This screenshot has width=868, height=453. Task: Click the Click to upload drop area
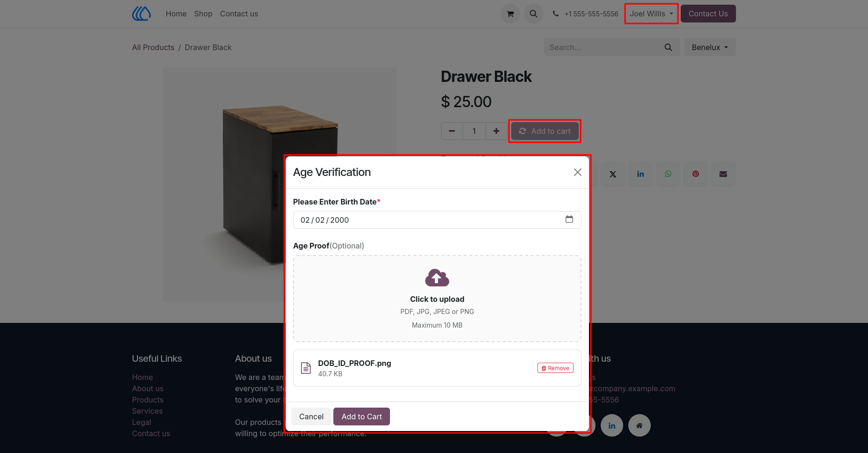[x=437, y=299]
